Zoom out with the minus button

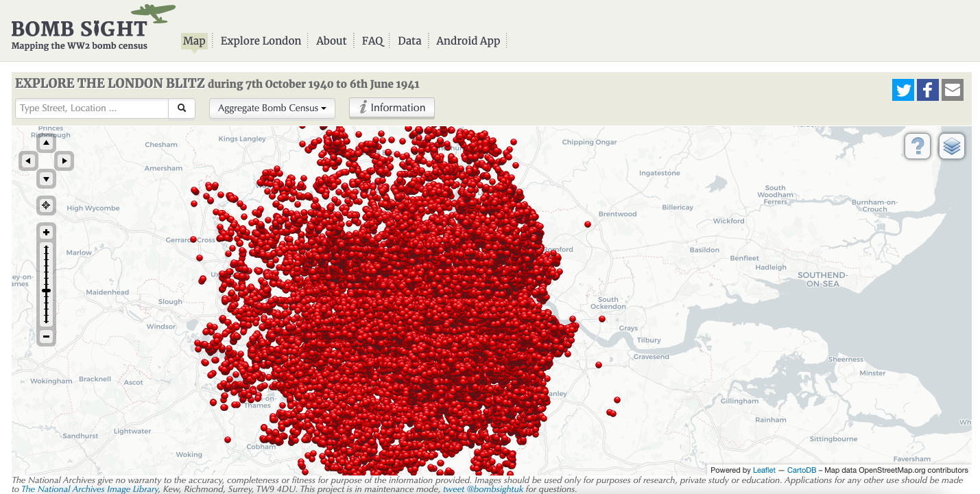click(46, 336)
